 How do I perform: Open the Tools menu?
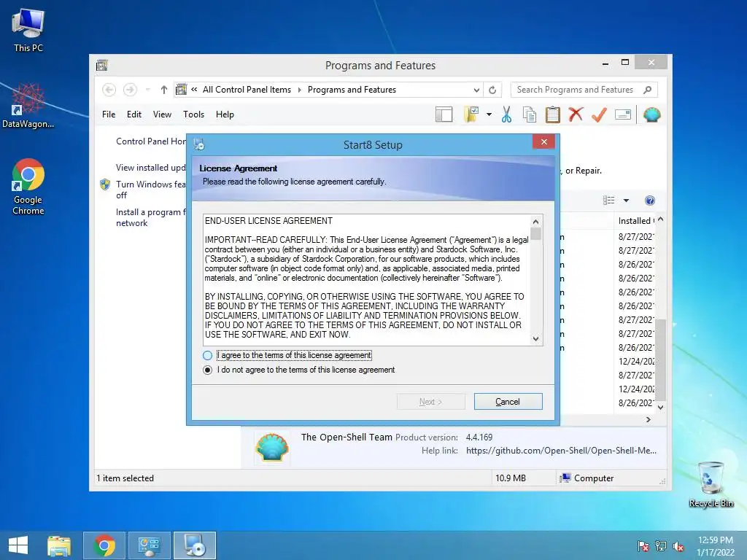pyautogui.click(x=193, y=114)
